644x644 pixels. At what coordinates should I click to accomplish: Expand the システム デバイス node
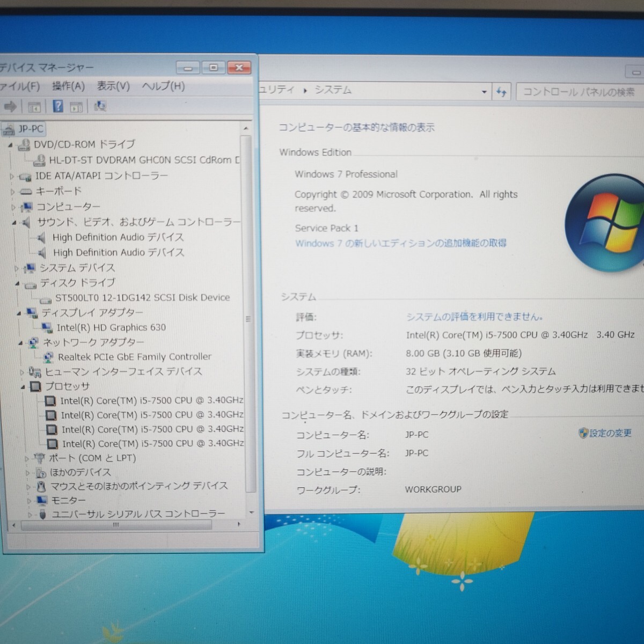[x=17, y=268]
